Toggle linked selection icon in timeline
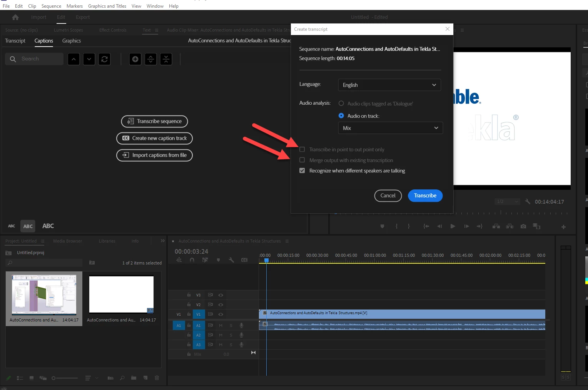 205,260
